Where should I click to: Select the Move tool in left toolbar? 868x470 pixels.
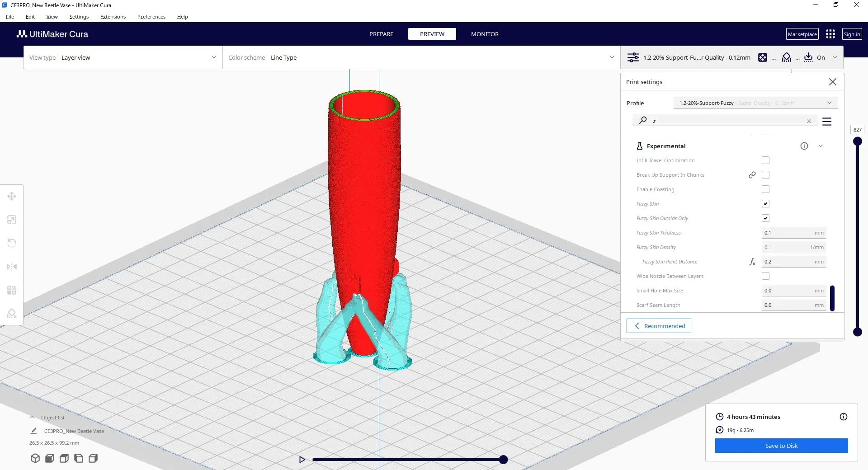pyautogui.click(x=12, y=196)
